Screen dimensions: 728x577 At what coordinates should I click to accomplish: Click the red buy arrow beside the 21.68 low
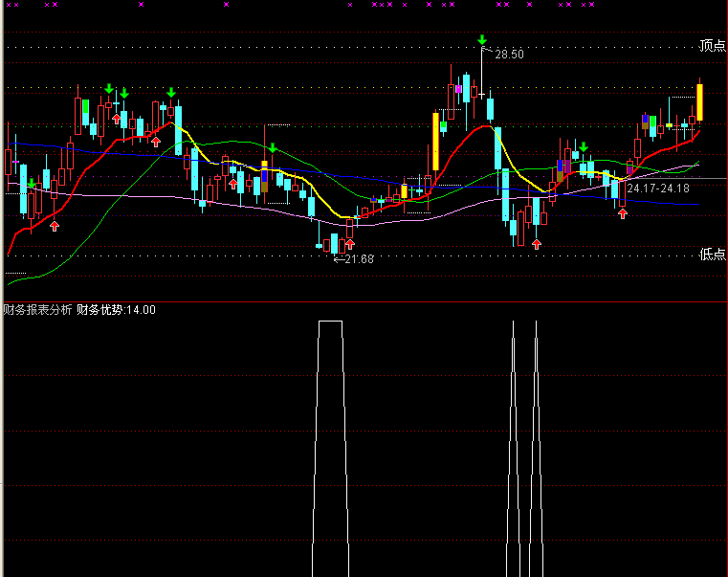click(x=350, y=244)
